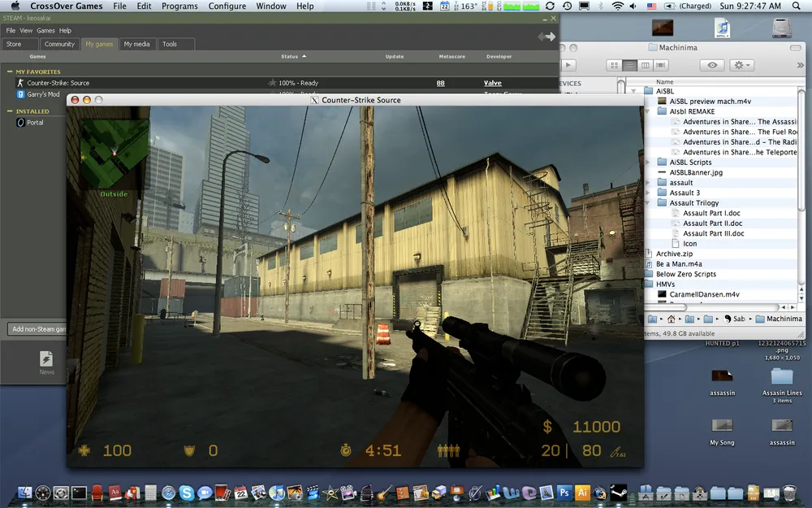
Task: Click Finder horizontal scrollbar
Action: click(667, 307)
